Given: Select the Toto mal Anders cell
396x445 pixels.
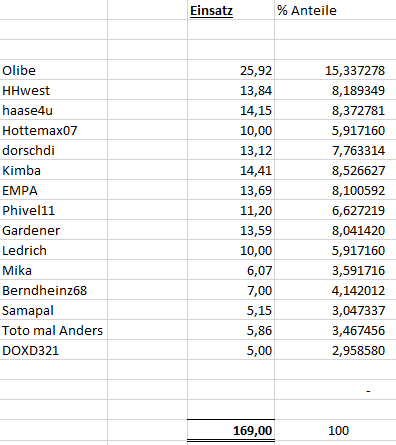Looking at the screenshot, I should click(54, 330).
